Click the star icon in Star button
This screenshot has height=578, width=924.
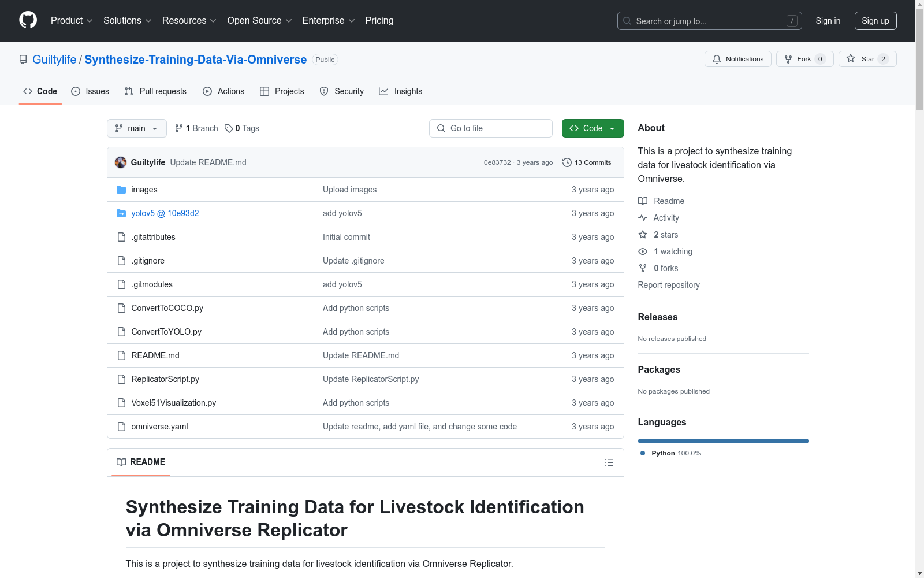point(851,58)
